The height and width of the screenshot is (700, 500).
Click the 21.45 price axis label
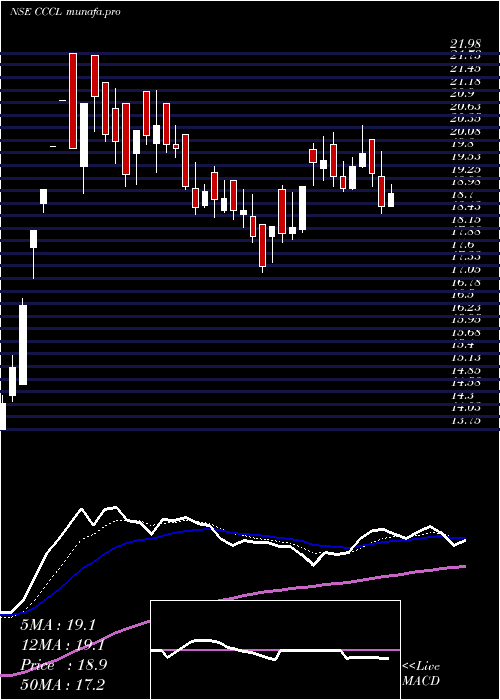click(x=465, y=69)
